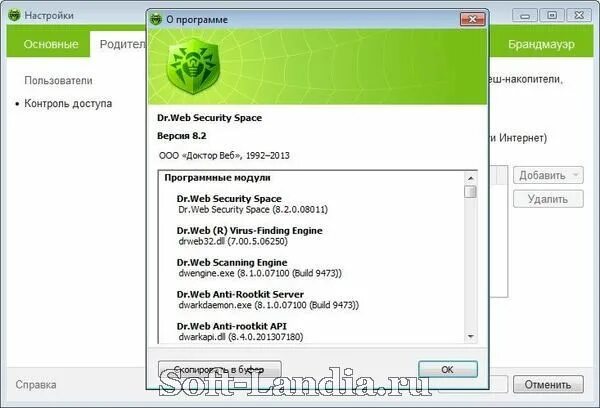Maximize the Настройки window
The height and width of the screenshot is (408, 600).
pos(551,15)
